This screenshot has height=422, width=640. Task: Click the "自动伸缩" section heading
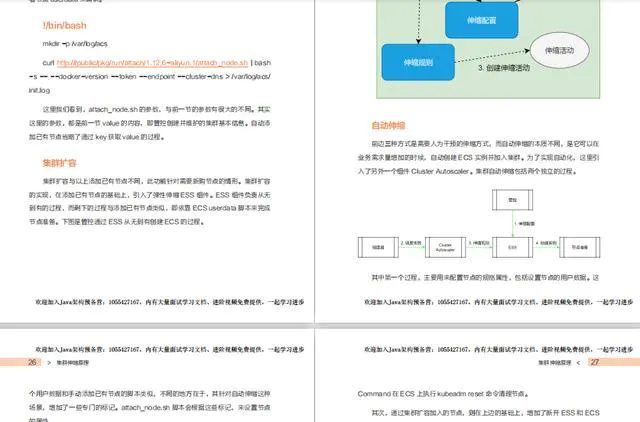pos(388,125)
